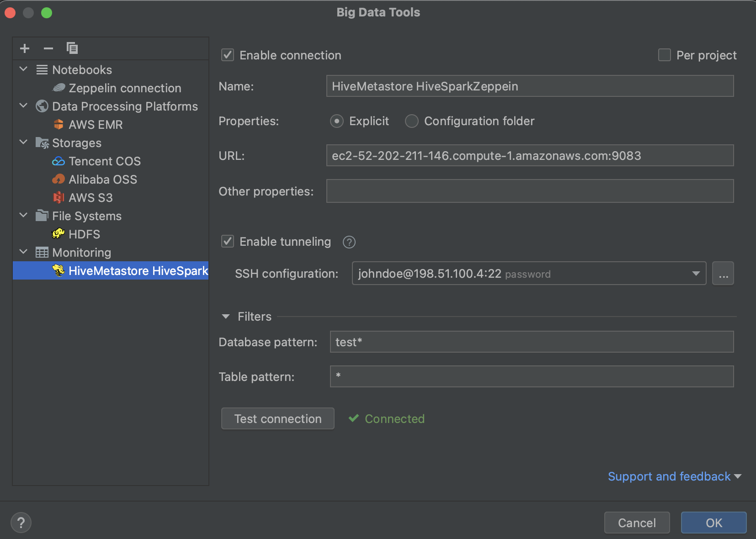The width and height of the screenshot is (756, 539).
Task: Click the HDFS elephant icon
Action: (x=59, y=234)
